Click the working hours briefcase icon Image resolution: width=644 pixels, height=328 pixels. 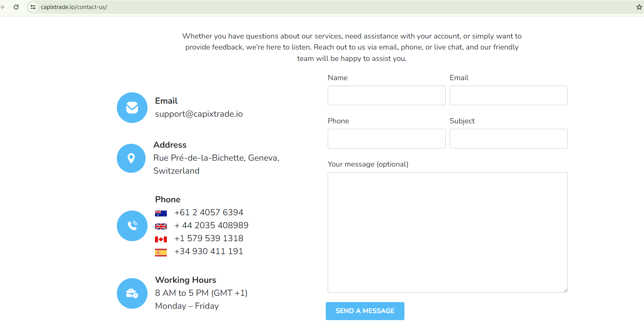[132, 293]
